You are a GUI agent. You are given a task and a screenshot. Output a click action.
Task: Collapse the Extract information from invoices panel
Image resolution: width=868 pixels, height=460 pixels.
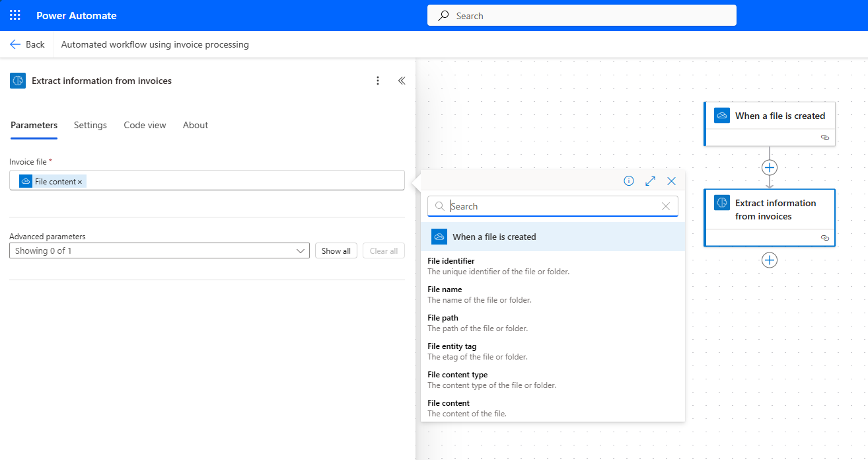402,80
